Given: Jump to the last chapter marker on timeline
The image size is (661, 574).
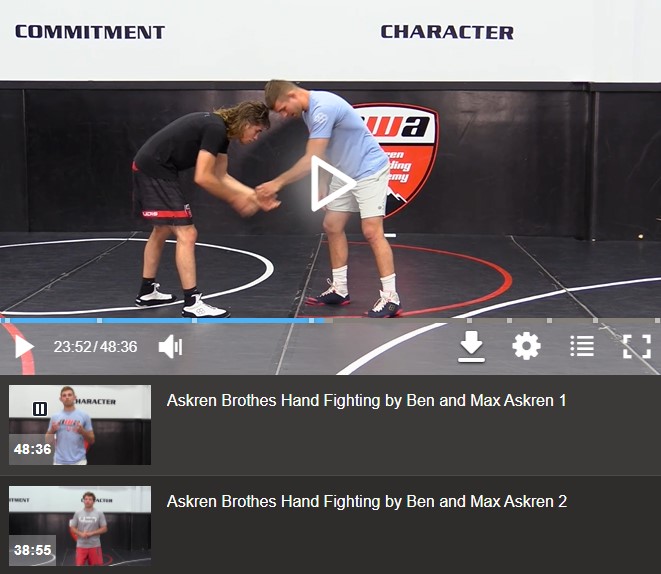Looking at the screenshot, I should tap(657, 321).
